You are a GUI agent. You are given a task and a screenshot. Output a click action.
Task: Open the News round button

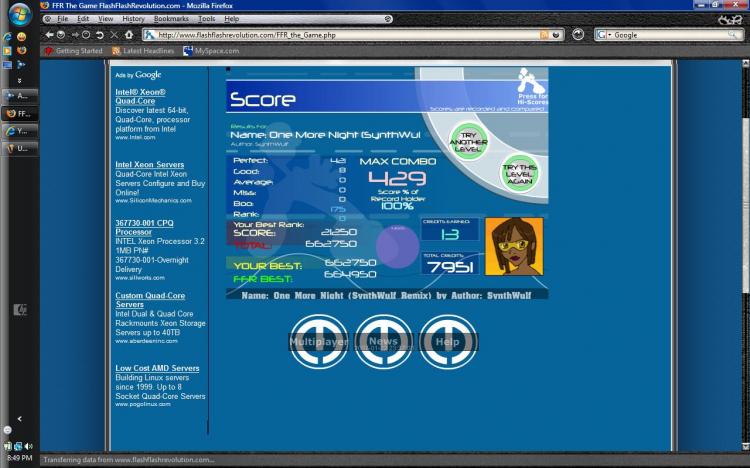384,342
